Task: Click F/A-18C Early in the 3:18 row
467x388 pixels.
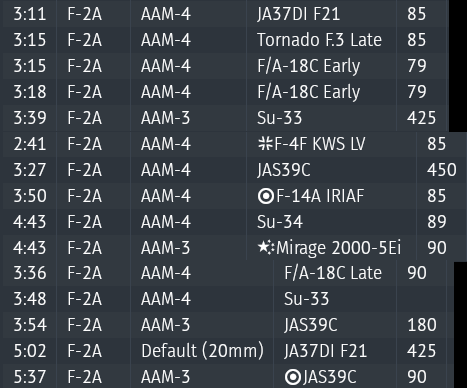Action: pyautogui.click(x=309, y=92)
